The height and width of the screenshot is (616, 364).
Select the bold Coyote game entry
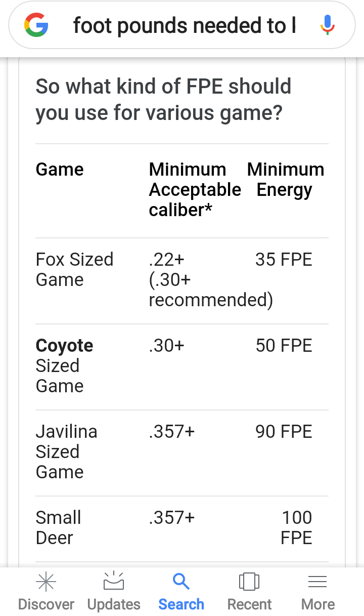[65, 346]
